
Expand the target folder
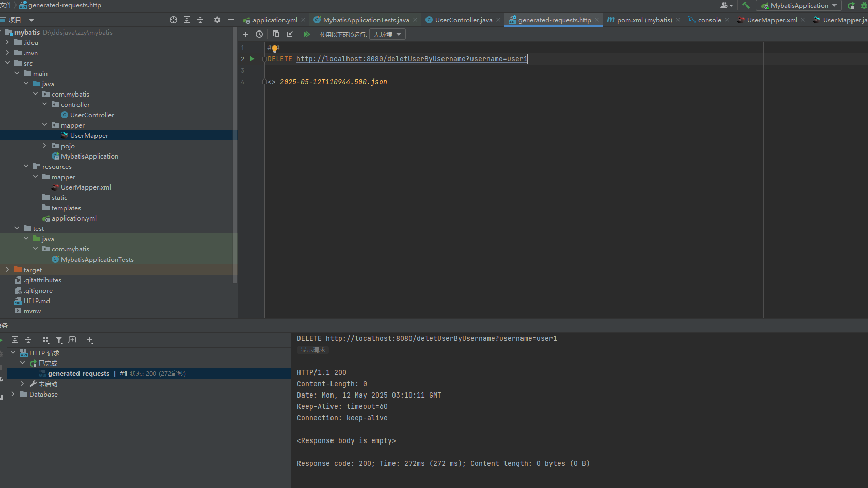[x=7, y=270]
